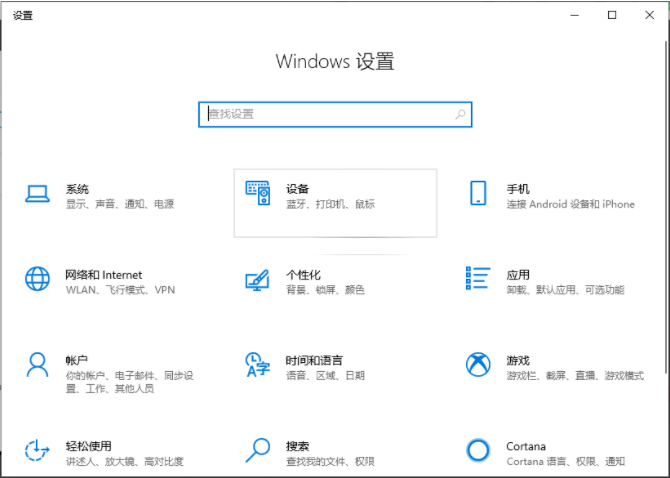Click the 手机 phone icon
The image size is (670, 478).
click(478, 195)
